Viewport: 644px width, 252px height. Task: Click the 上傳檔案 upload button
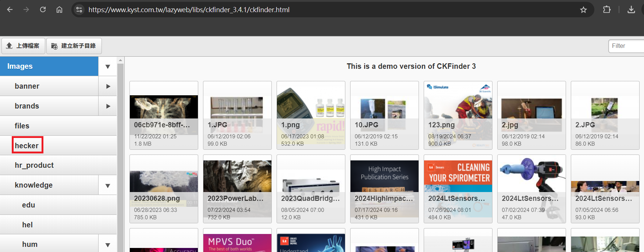point(23,46)
